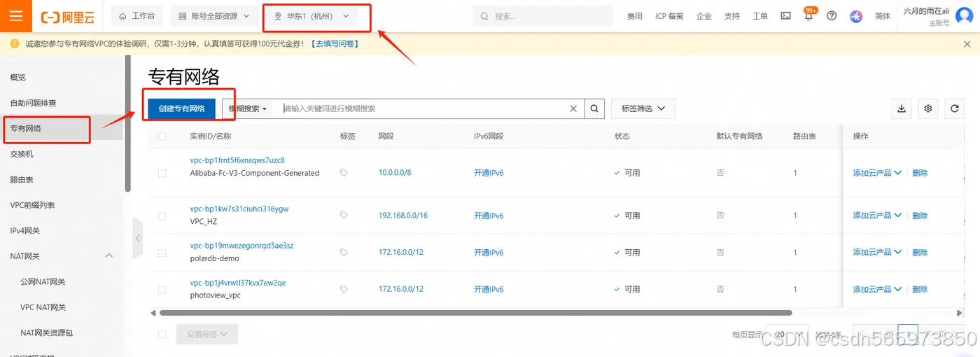Select checkbox for polardb-demo row
The height and width of the screenshot is (357, 980).
[162, 252]
